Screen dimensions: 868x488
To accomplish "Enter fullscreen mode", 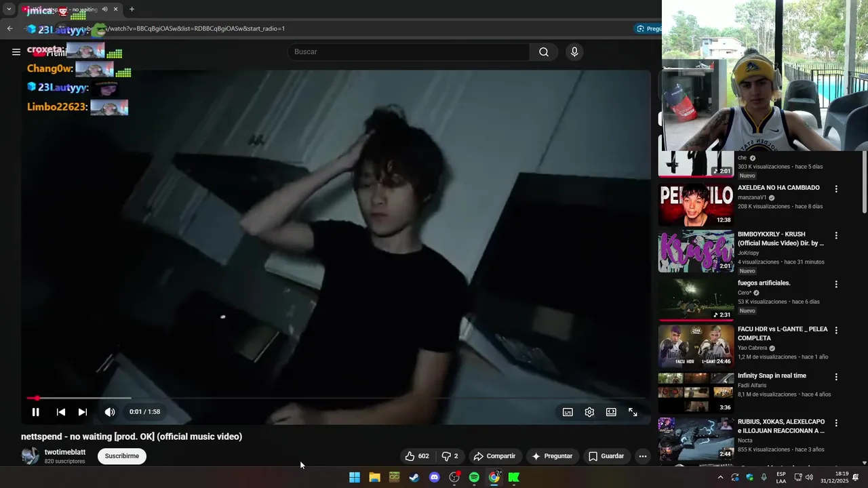I will pyautogui.click(x=633, y=412).
